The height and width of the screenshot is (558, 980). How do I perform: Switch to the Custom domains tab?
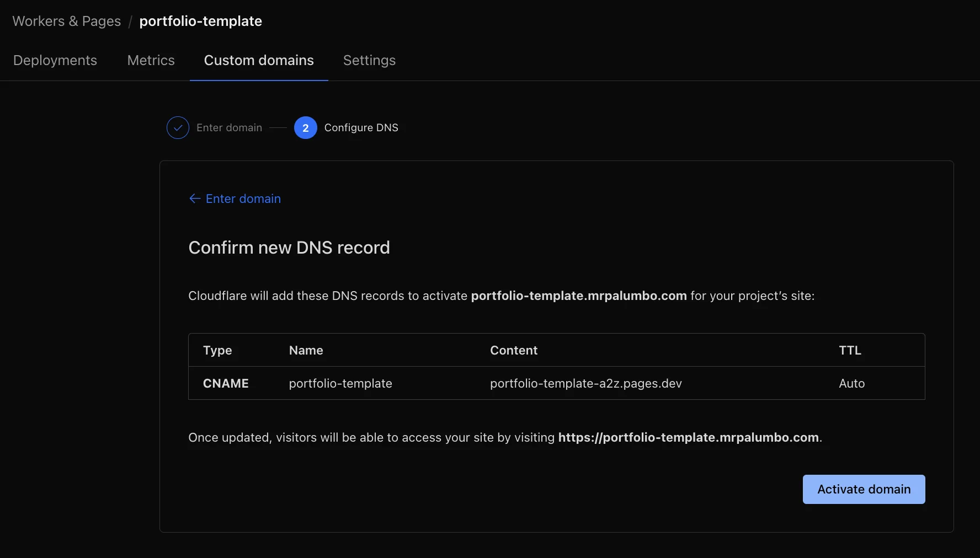(259, 61)
